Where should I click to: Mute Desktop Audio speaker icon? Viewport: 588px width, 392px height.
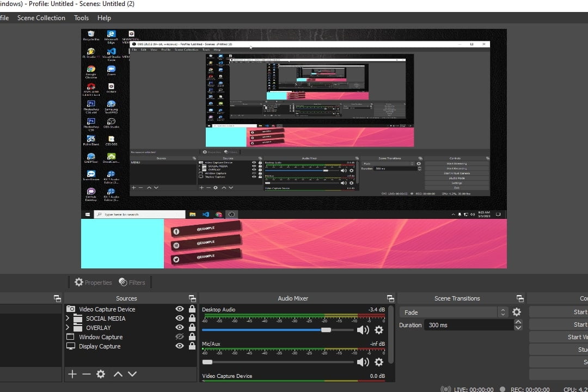pos(363,330)
